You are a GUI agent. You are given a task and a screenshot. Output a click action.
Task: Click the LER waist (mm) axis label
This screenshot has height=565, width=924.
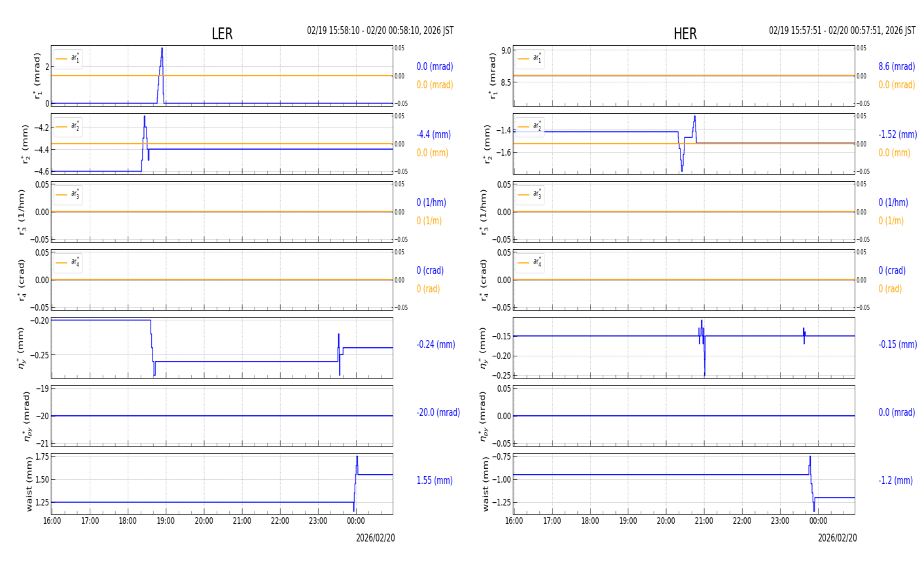[29, 484]
